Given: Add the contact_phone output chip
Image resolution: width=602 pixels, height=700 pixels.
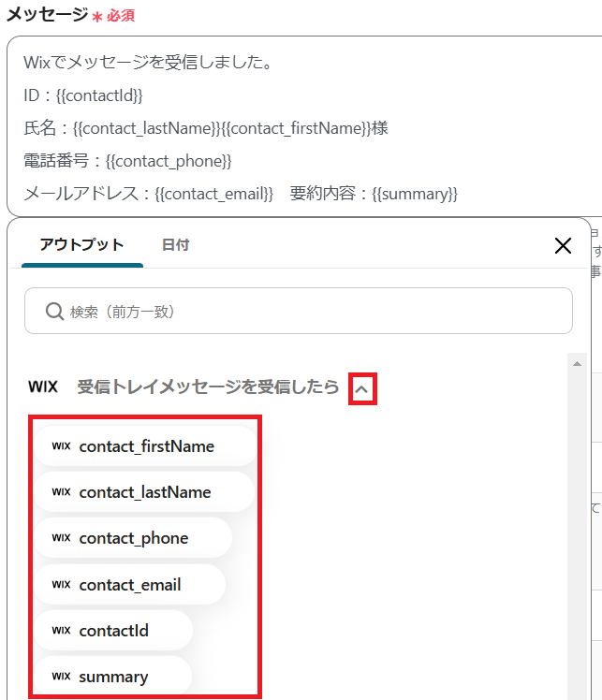Looking at the screenshot, I should pos(134,538).
